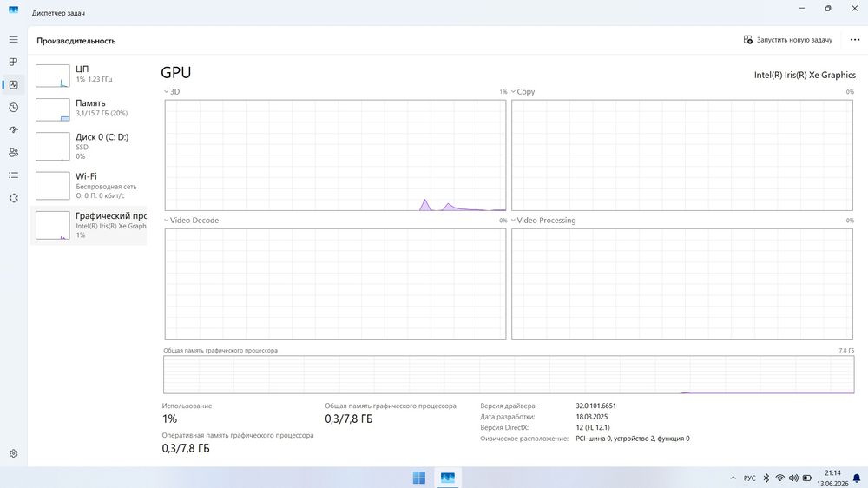Open the Video Decode engine dropdown
Screen dimensions: 868x488
[x=191, y=220]
